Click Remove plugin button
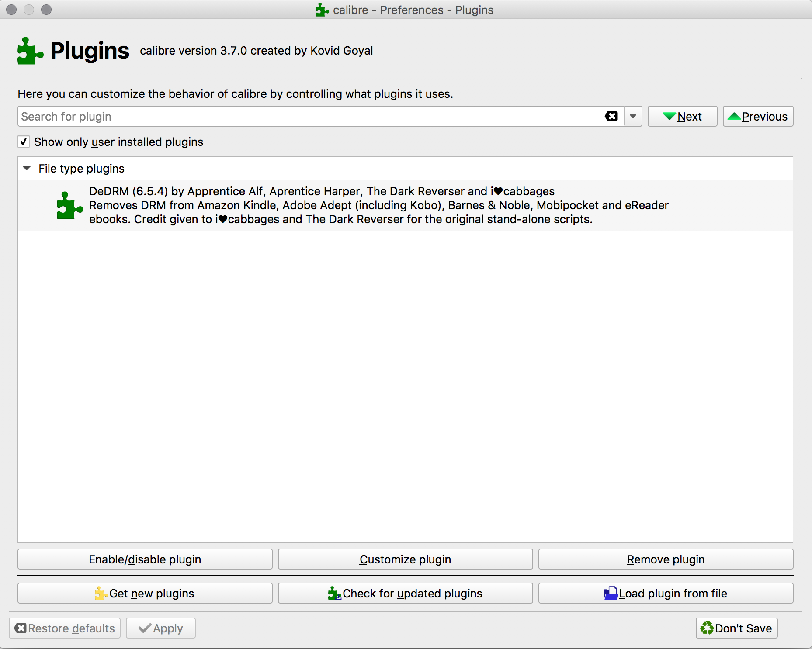 click(666, 559)
